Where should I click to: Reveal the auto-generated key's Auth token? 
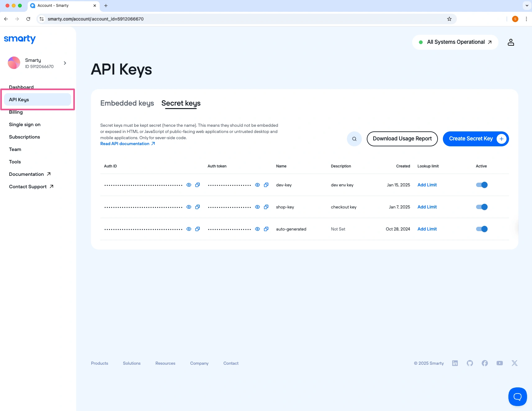257,229
